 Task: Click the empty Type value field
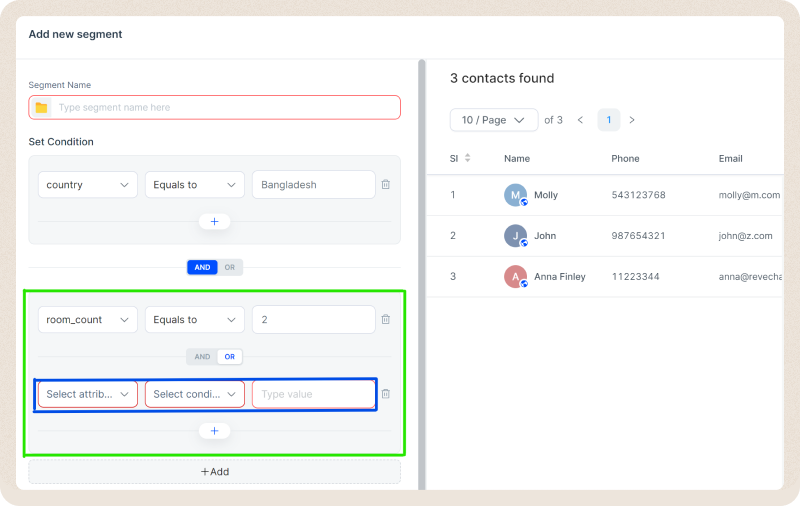(x=314, y=394)
